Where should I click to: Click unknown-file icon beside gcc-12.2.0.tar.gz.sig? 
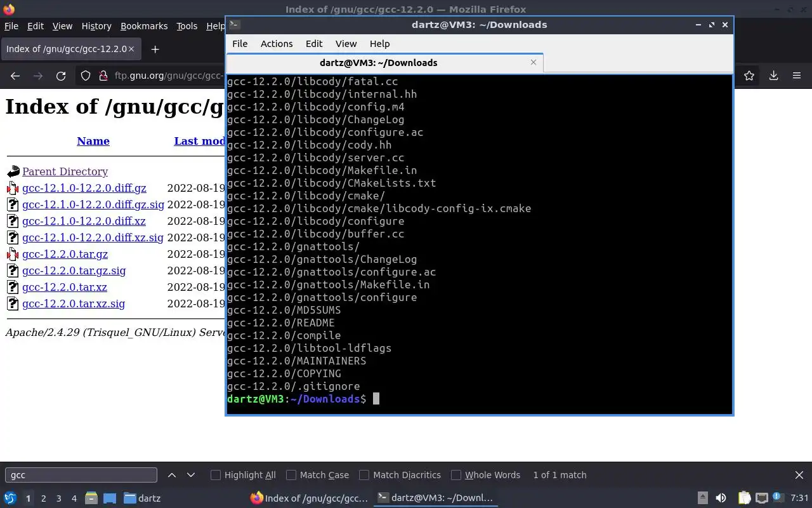click(13, 271)
